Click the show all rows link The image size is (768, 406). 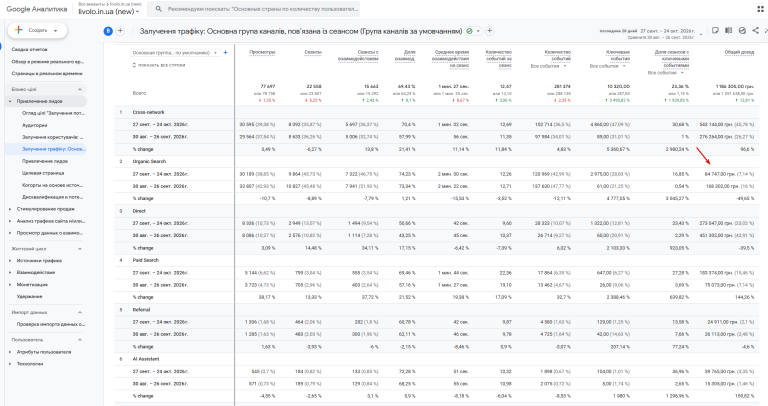[x=159, y=65]
